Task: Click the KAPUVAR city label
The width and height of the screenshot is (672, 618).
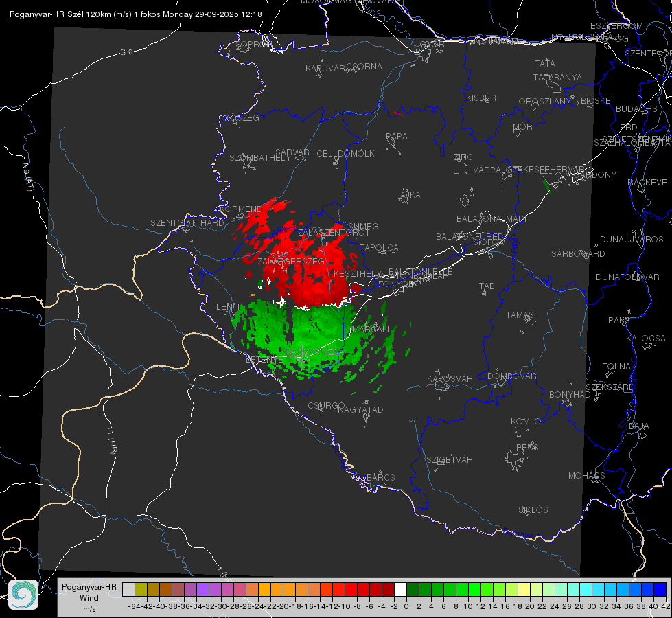Action: tap(325, 69)
